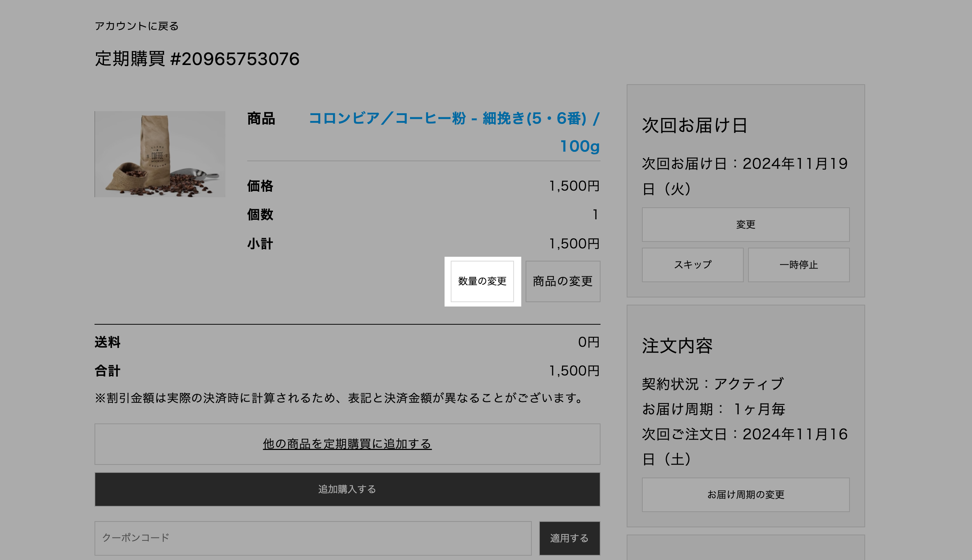
Task: Click the 注文内容 section heading
Action: [x=677, y=346]
